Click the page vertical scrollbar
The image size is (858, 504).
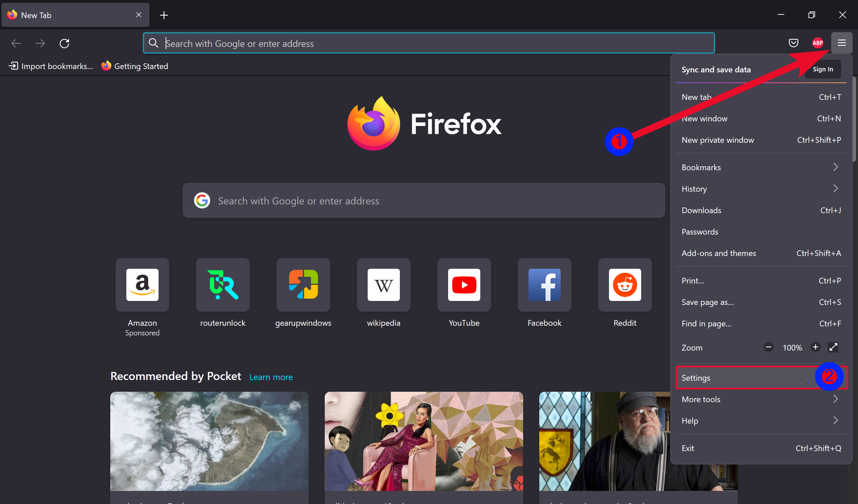[x=855, y=119]
